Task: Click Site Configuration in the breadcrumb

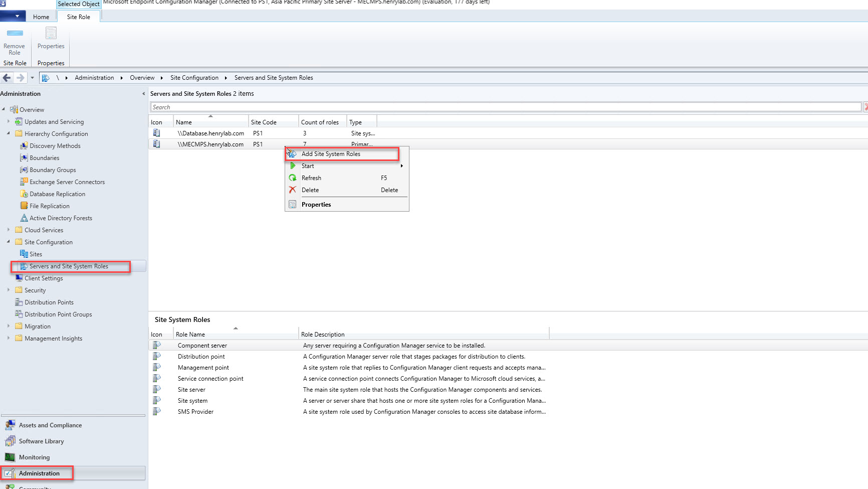Action: coord(194,78)
